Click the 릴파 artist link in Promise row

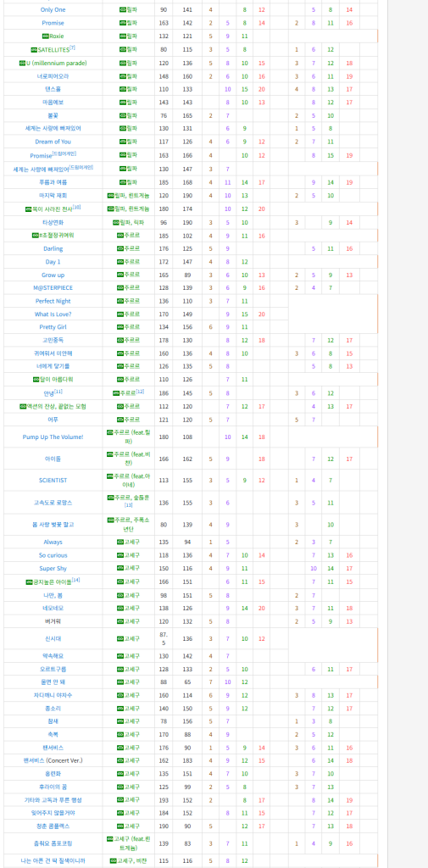pyautogui.click(x=131, y=23)
